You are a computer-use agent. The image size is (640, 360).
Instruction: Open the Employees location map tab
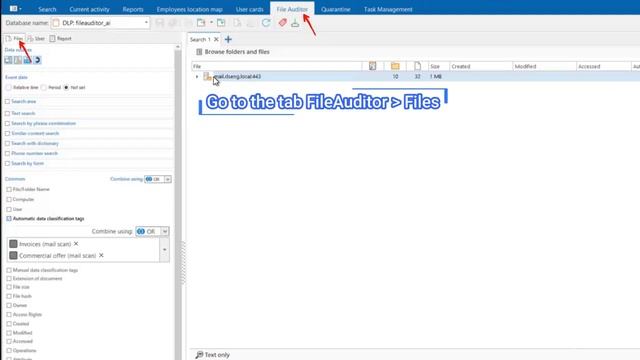click(190, 9)
